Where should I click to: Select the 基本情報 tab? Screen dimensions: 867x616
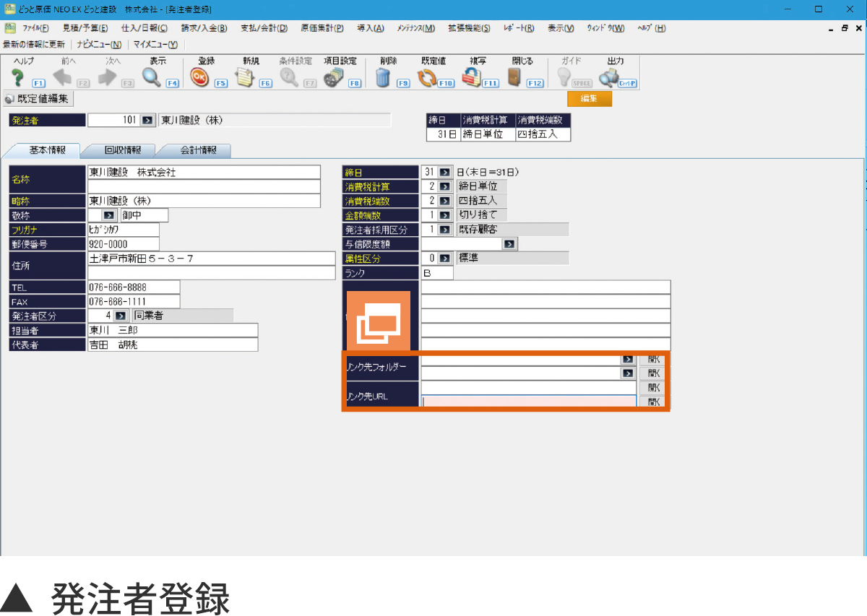(47, 150)
